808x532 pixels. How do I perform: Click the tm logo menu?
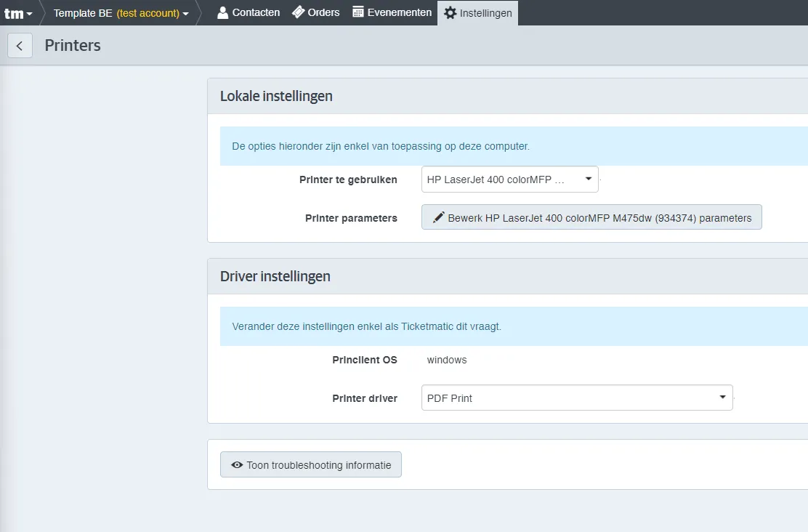click(18, 13)
